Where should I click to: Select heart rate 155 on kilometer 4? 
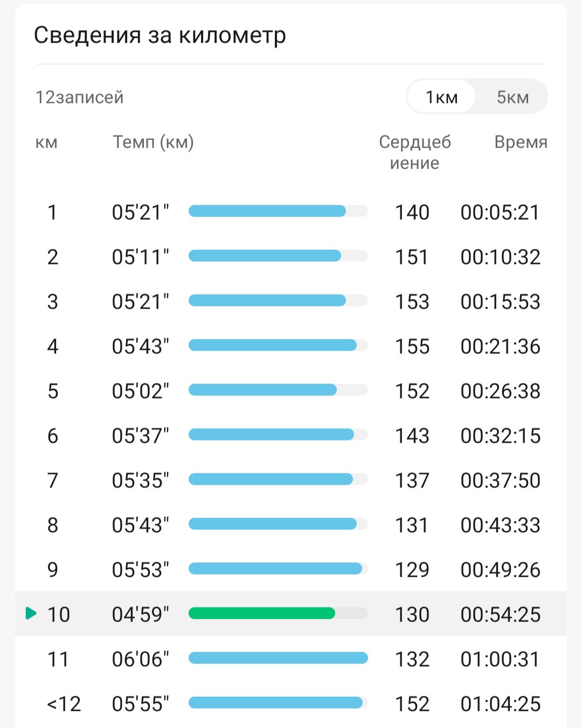coord(412,346)
